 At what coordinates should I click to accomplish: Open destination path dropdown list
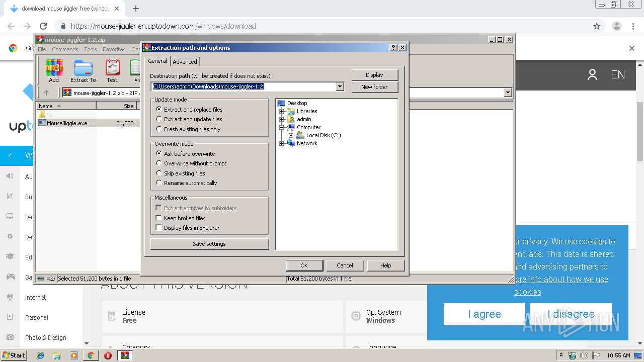click(x=340, y=86)
